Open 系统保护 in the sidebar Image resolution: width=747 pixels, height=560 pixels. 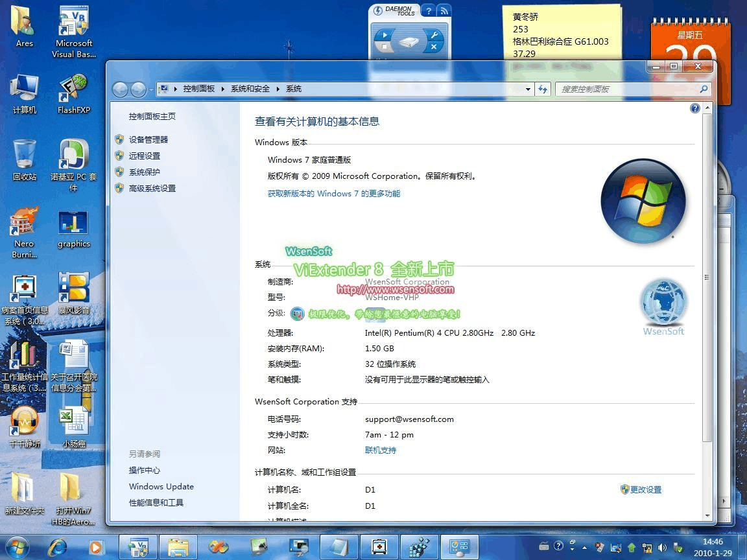(x=145, y=172)
